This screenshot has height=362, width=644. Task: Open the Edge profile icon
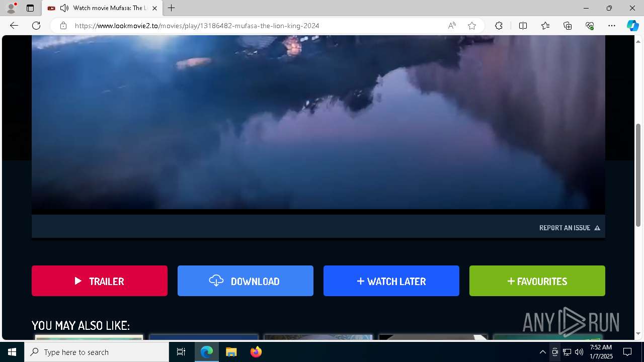pyautogui.click(x=11, y=8)
